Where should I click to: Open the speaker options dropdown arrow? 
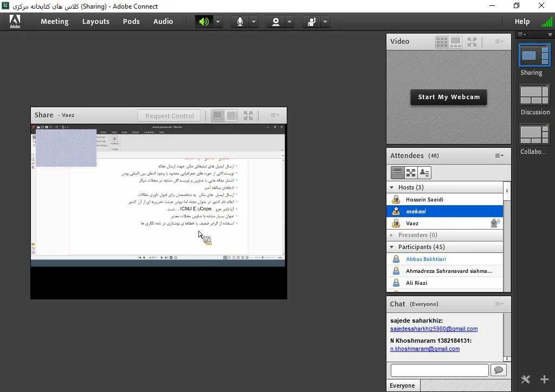tap(218, 22)
